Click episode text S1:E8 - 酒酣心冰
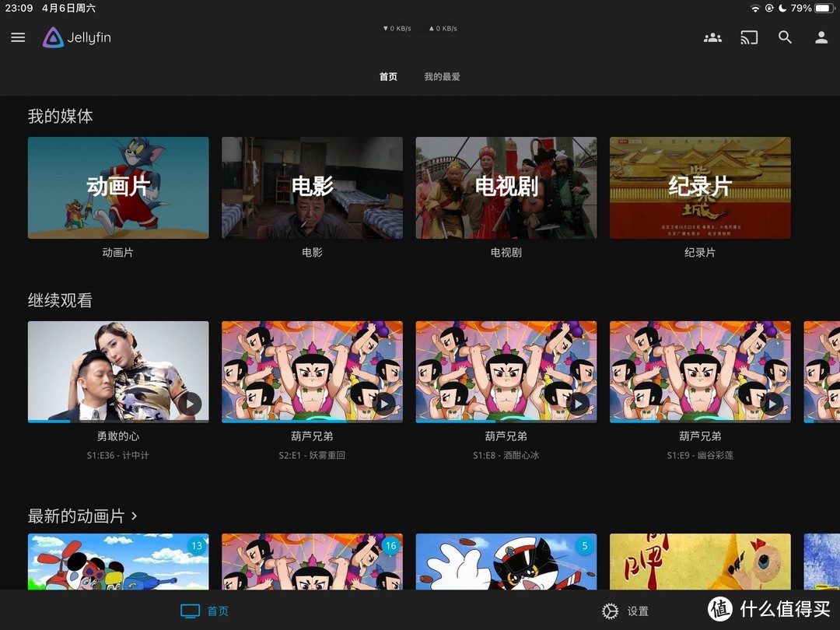This screenshot has width=840, height=630. point(506,455)
